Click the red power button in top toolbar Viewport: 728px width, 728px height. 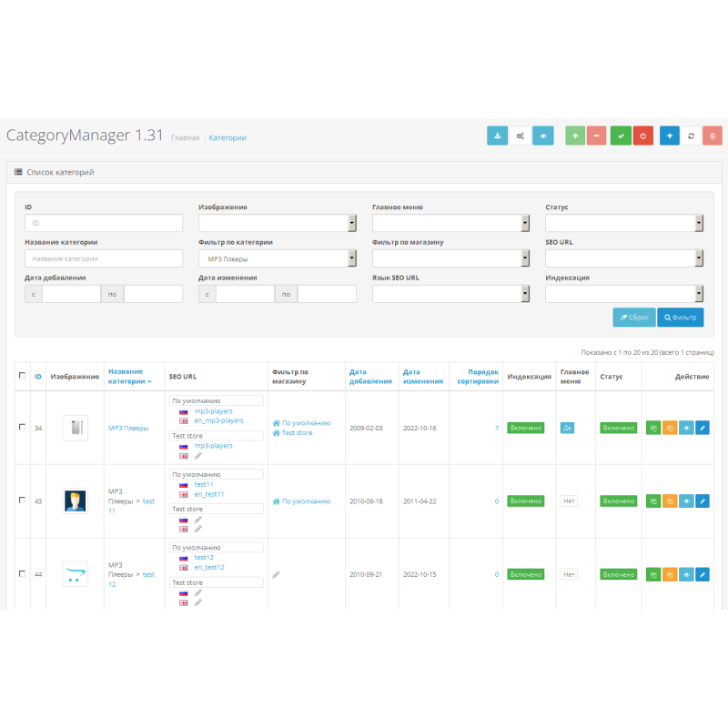click(x=642, y=136)
